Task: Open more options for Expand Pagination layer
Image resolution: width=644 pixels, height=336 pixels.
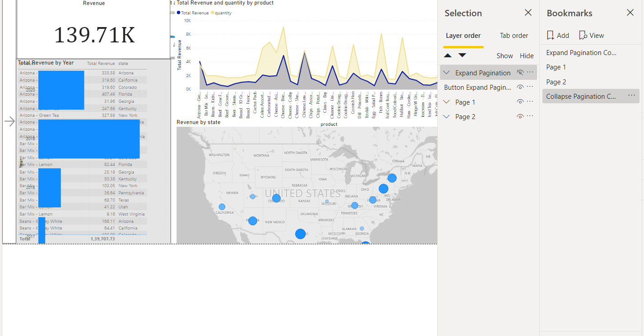Action: point(530,73)
